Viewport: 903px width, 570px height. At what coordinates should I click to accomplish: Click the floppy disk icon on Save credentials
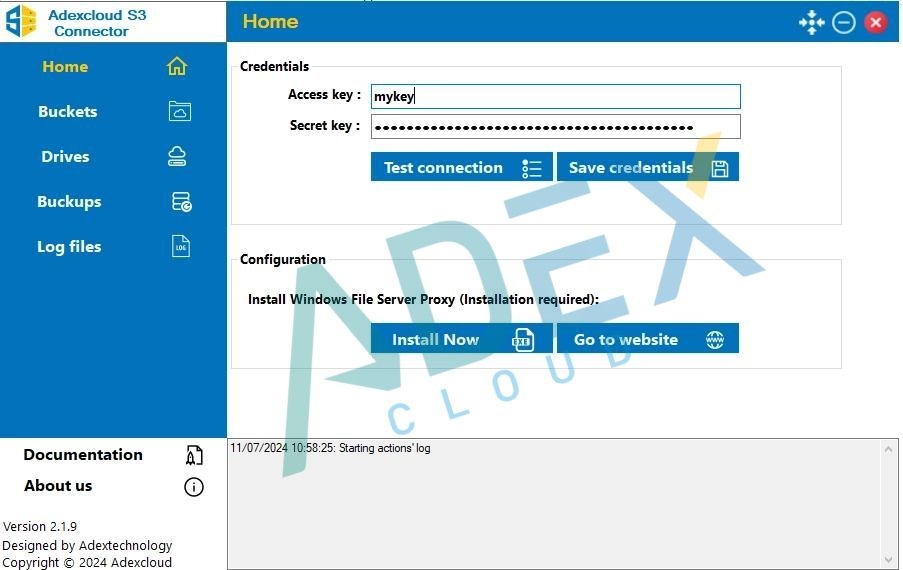720,169
